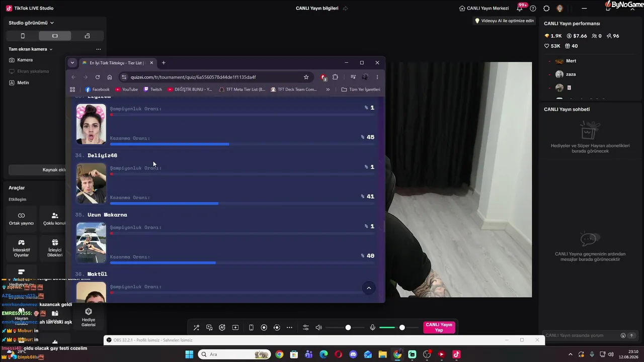Open Hediye Galerisi

click(89, 317)
